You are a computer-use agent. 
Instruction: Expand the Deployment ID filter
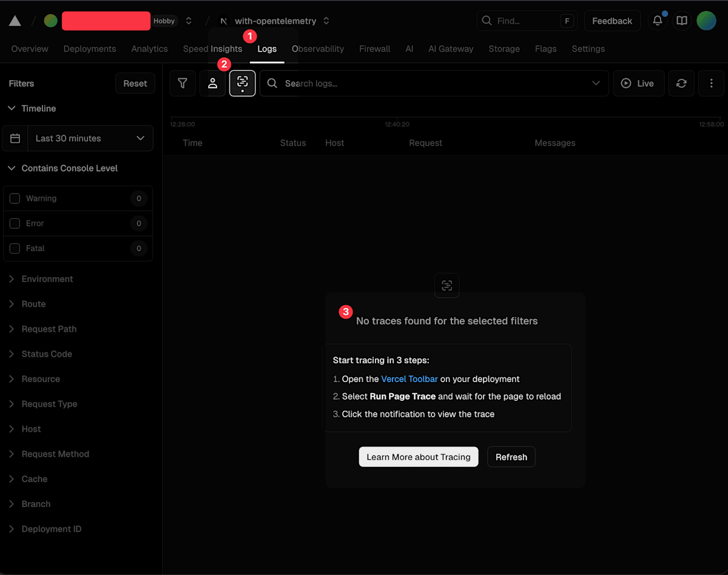click(x=45, y=528)
